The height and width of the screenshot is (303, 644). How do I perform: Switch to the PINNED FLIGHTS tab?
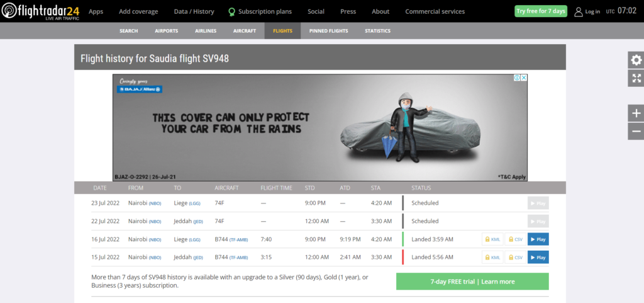coord(328,31)
